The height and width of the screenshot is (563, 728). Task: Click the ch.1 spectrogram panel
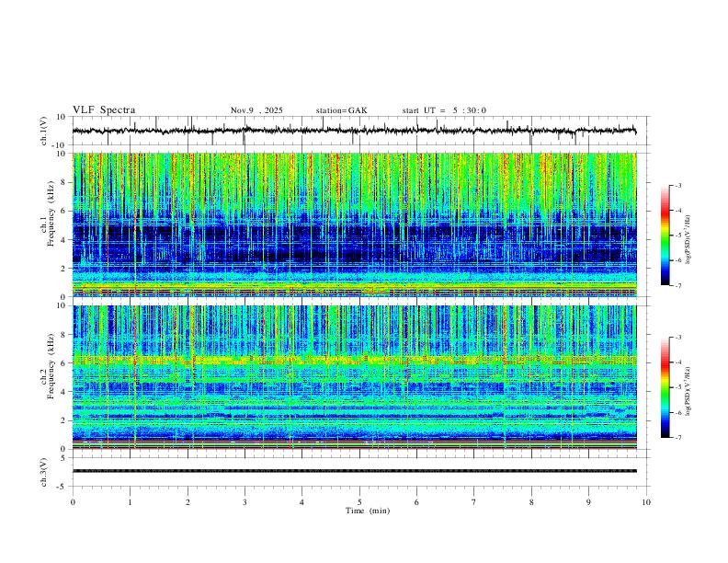[354, 224]
